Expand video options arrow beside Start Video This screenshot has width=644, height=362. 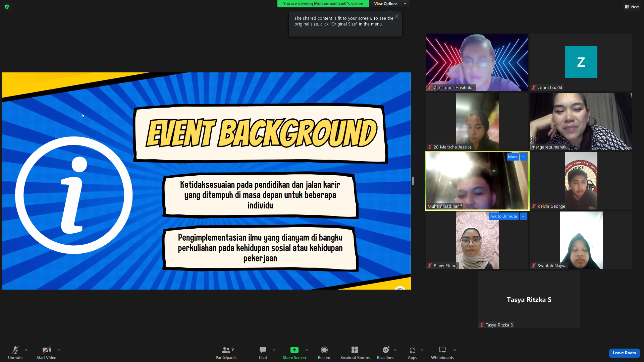pyautogui.click(x=59, y=350)
